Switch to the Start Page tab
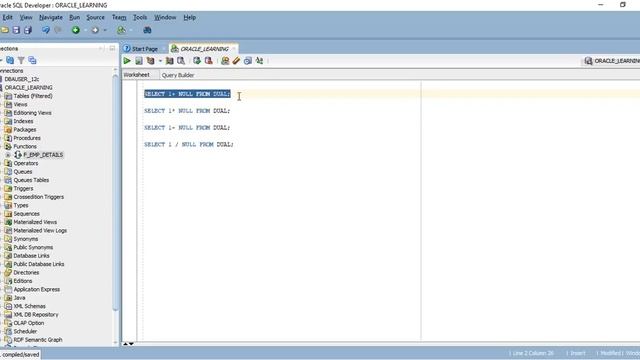Image resolution: width=640 pixels, height=360 pixels. [x=141, y=49]
